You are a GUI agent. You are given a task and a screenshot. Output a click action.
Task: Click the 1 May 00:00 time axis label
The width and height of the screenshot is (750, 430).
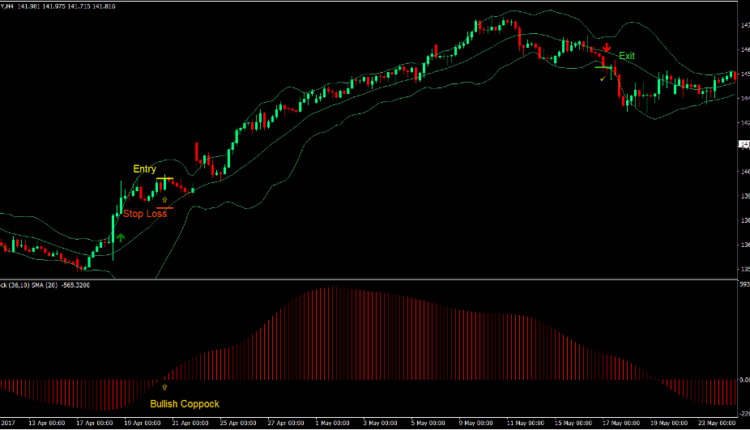point(329,423)
